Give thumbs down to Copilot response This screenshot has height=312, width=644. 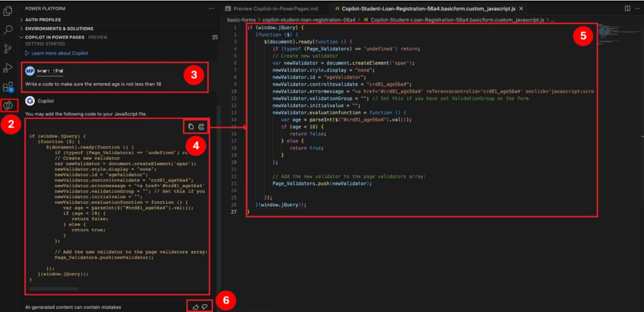tap(204, 306)
